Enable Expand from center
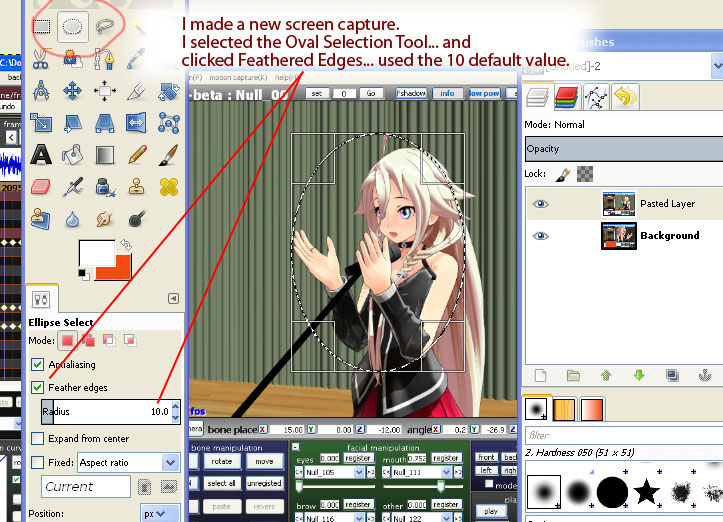The width and height of the screenshot is (723, 522). (38, 439)
